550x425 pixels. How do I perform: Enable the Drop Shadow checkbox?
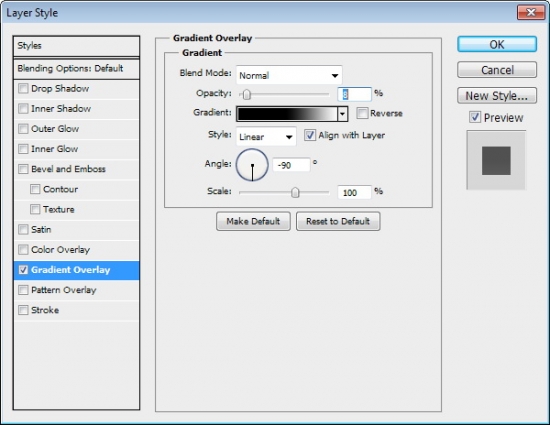(x=23, y=88)
